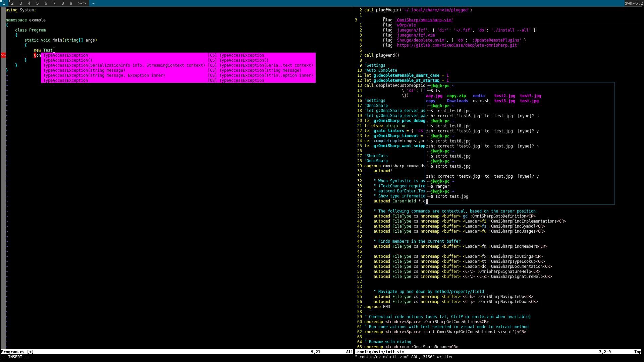Click the OmniSharpNavigateUp mapping line

(x=453, y=297)
